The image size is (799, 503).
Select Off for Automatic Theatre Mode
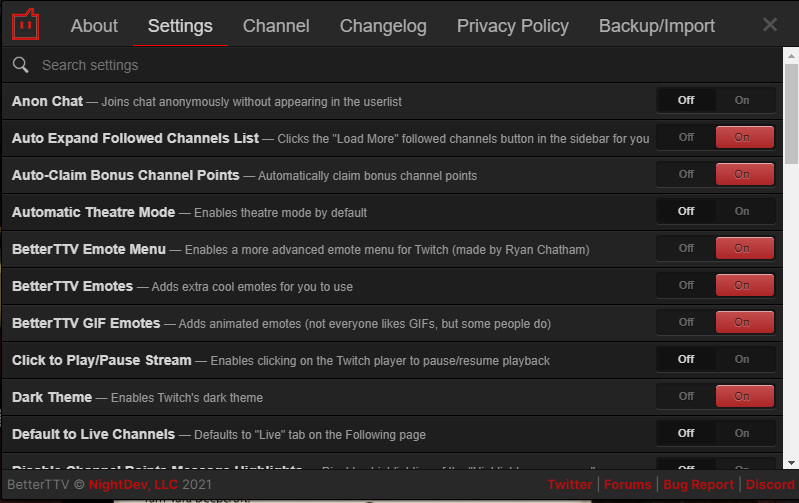click(686, 211)
